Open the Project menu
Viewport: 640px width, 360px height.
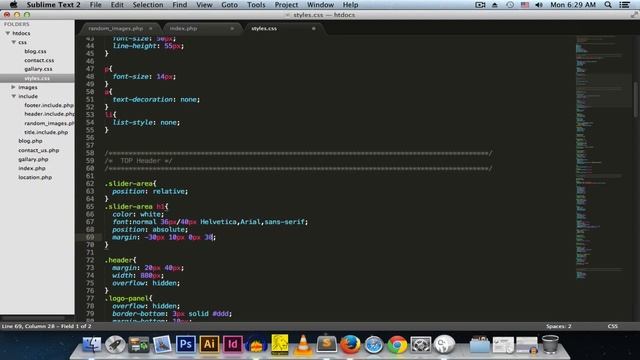click(286, 5)
